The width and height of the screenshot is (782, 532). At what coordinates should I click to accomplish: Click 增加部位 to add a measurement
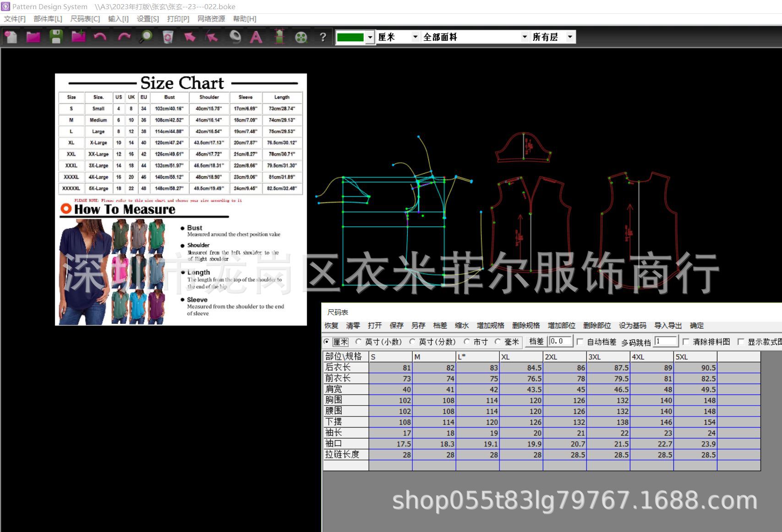[561, 325]
